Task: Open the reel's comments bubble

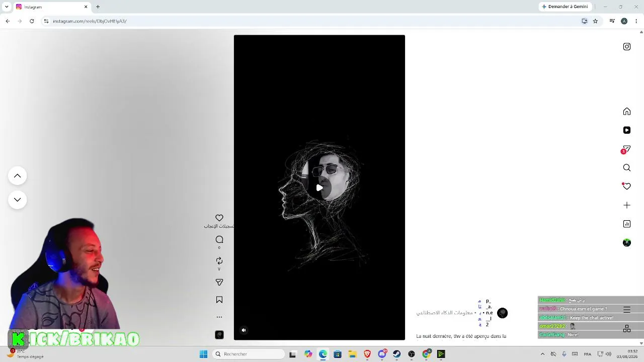Action: 219,240
